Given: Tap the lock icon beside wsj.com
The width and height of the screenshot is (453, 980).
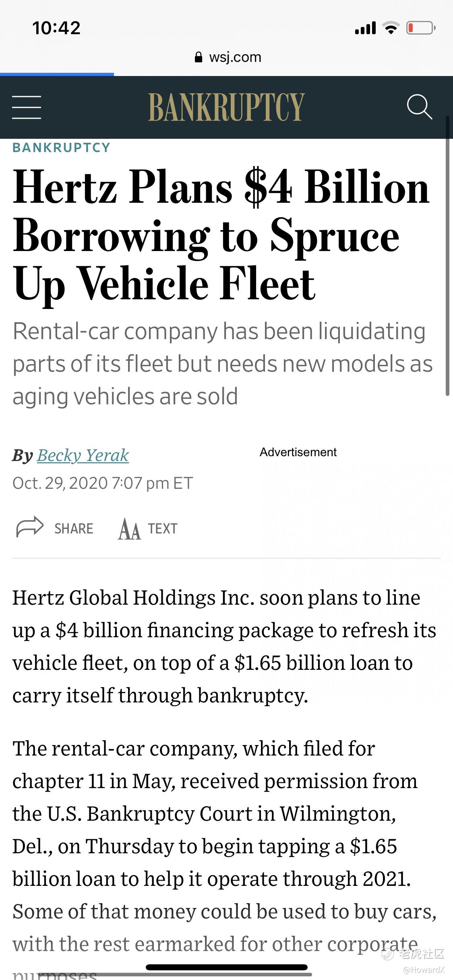Looking at the screenshot, I should [199, 57].
